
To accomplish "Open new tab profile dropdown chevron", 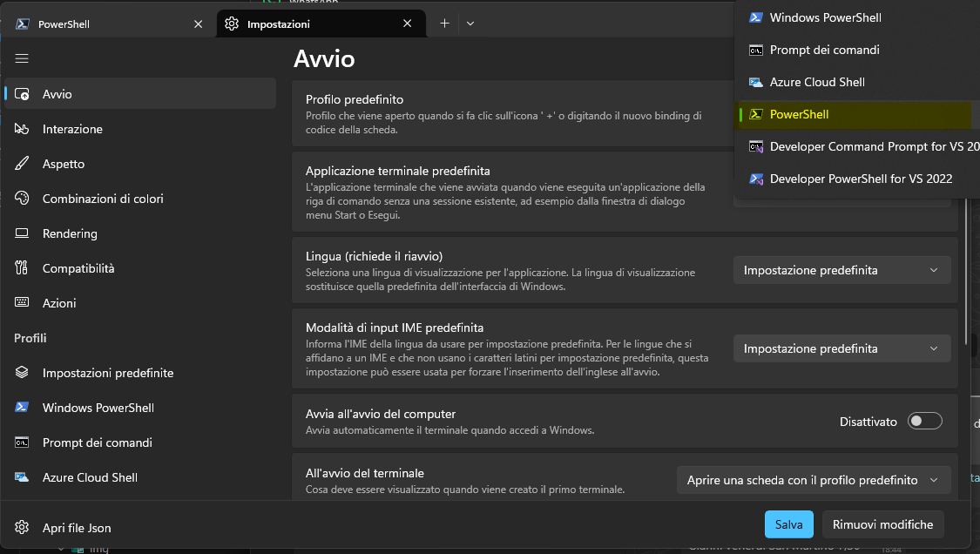I will point(470,24).
